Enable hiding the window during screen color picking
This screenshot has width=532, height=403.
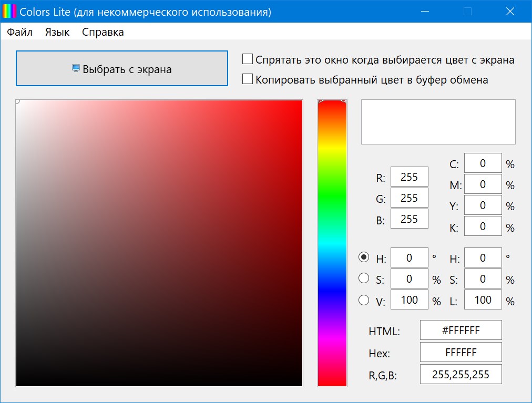pos(247,58)
